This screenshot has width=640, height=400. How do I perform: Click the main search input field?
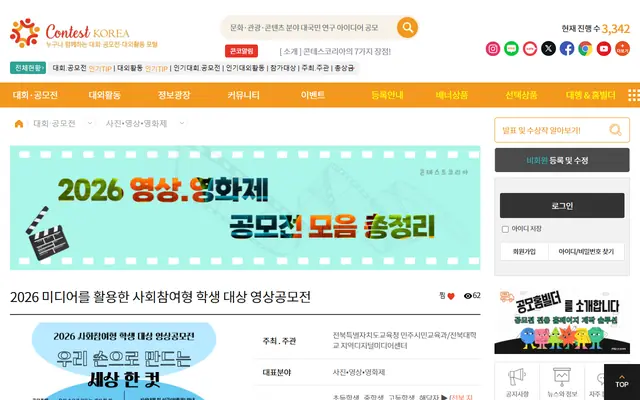pos(308,28)
